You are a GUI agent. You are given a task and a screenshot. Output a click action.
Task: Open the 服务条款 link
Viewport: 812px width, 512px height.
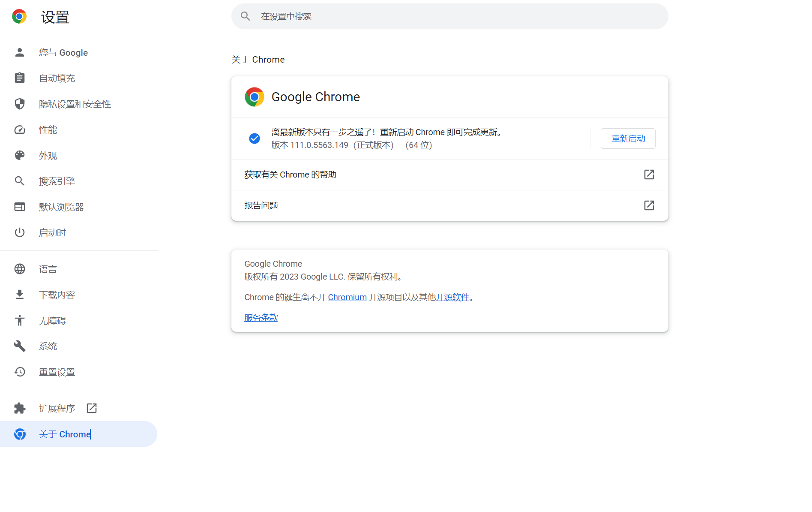261,318
